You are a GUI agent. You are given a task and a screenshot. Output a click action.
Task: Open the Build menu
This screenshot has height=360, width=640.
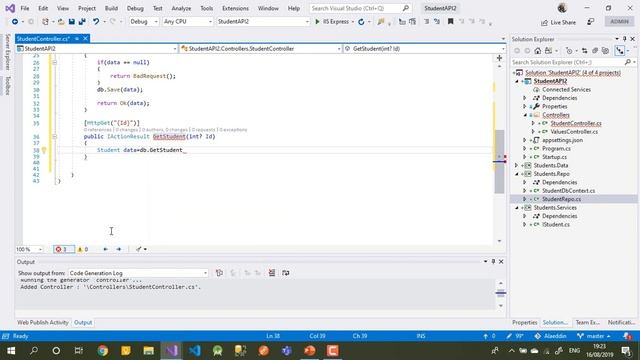pyautogui.click(x=111, y=8)
